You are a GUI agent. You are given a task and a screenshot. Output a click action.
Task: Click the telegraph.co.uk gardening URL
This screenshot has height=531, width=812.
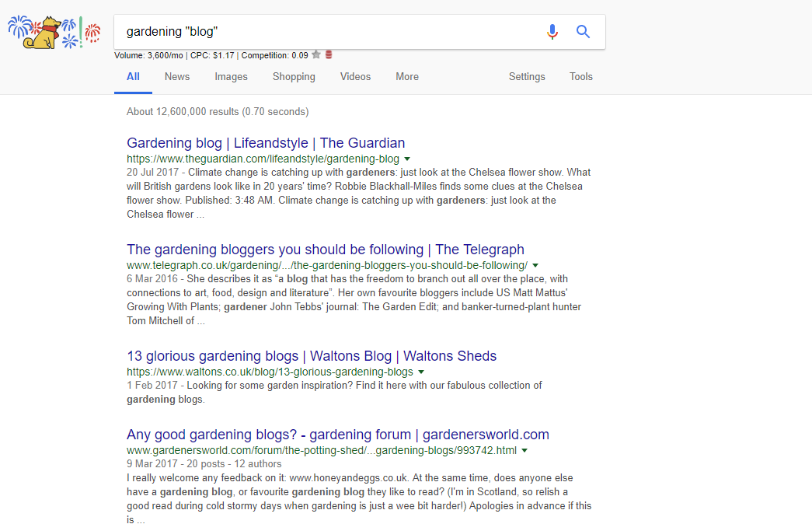coord(327,265)
